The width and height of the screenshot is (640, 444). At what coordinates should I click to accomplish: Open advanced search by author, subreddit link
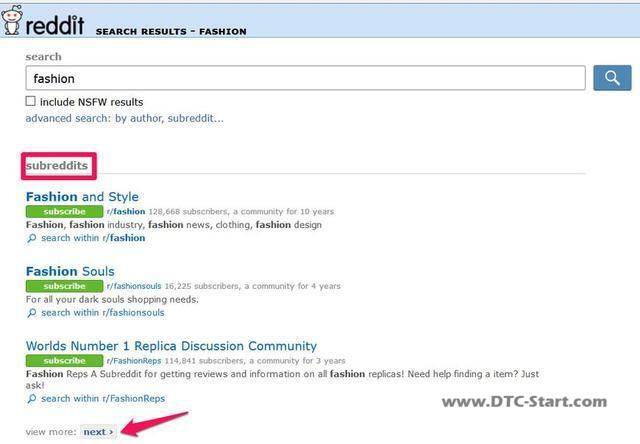124,118
